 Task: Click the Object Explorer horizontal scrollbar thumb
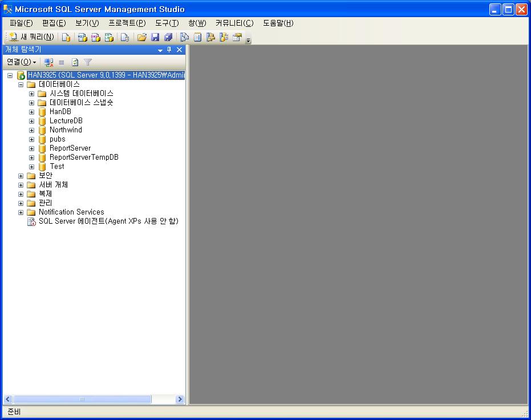point(82,399)
